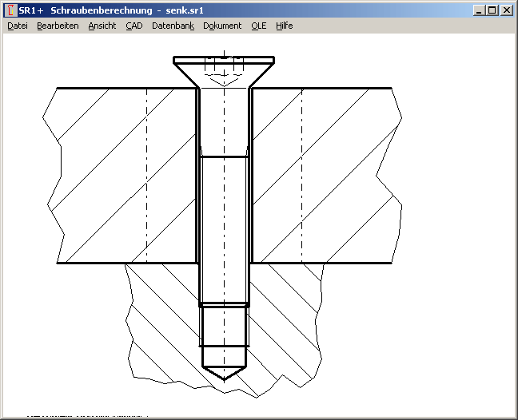Open the Datenbank menu

[173, 26]
